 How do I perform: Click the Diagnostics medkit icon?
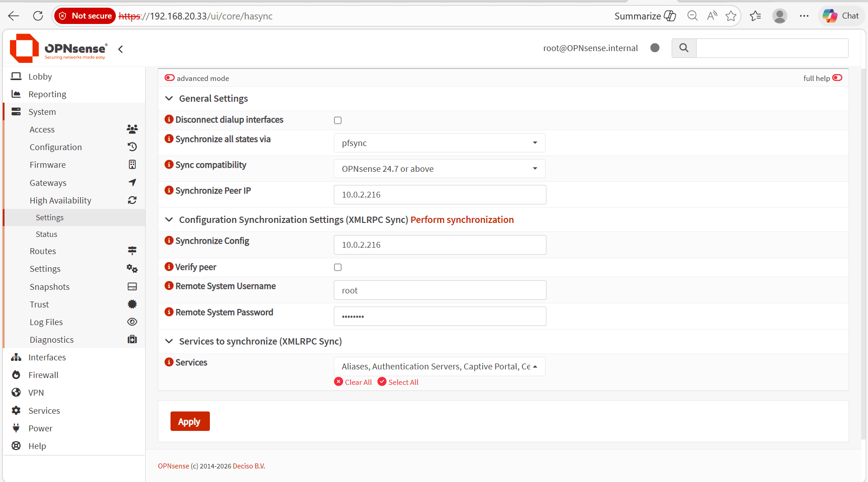pos(132,340)
